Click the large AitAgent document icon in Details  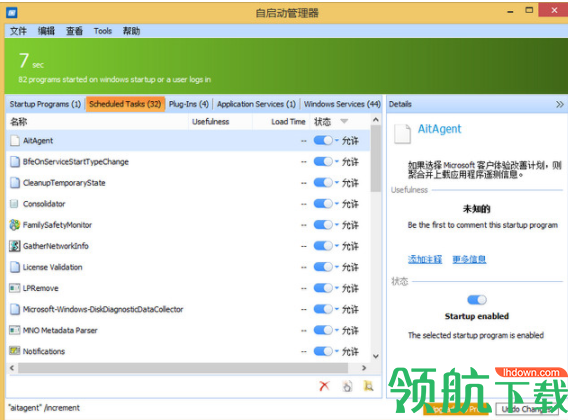[402, 134]
